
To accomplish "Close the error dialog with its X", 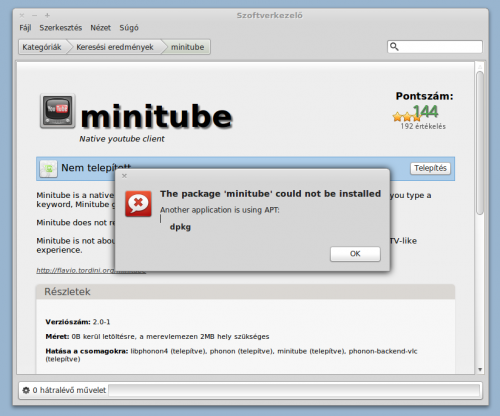I will pos(124,176).
